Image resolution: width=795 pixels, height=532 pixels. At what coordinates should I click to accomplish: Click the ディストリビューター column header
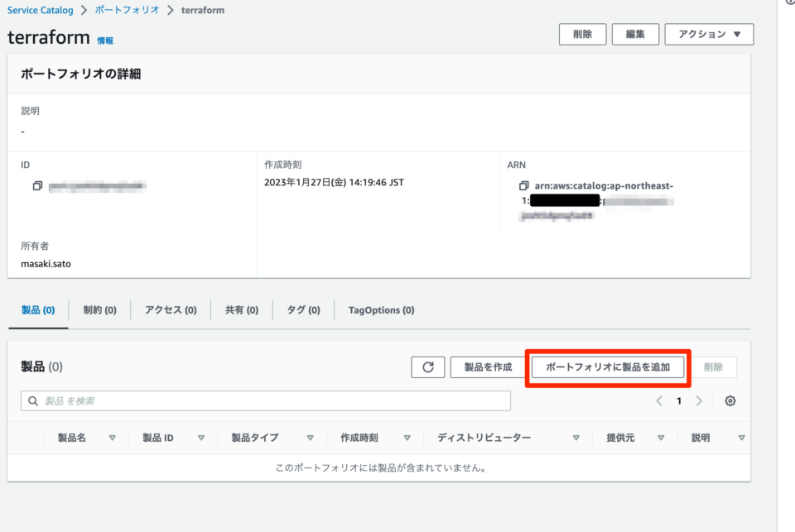484,438
